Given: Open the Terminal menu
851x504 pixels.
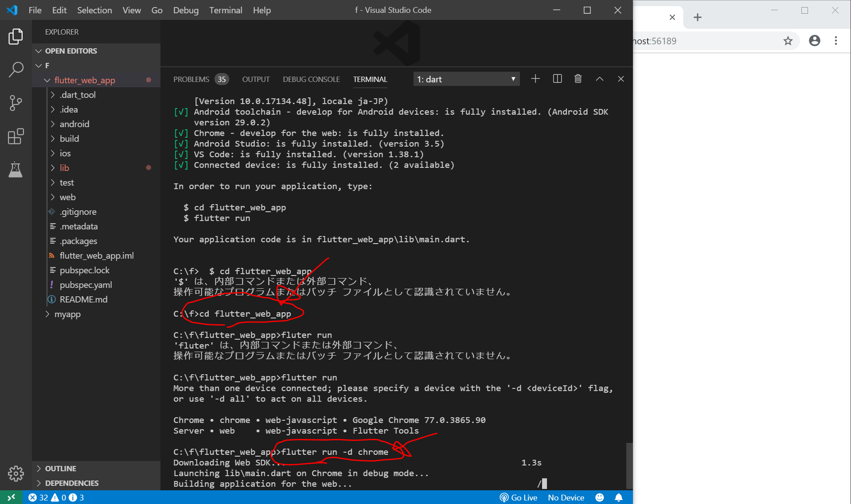Looking at the screenshot, I should click(225, 10).
